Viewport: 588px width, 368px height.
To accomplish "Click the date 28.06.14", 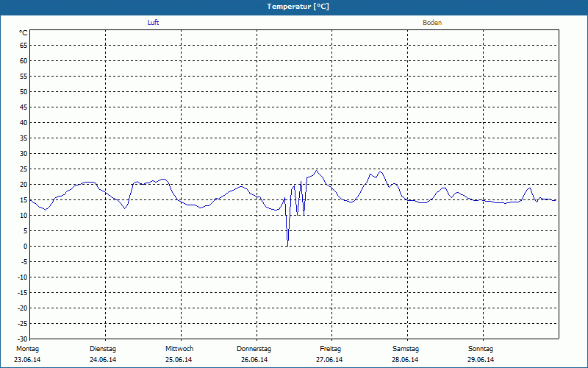I will [x=405, y=360].
